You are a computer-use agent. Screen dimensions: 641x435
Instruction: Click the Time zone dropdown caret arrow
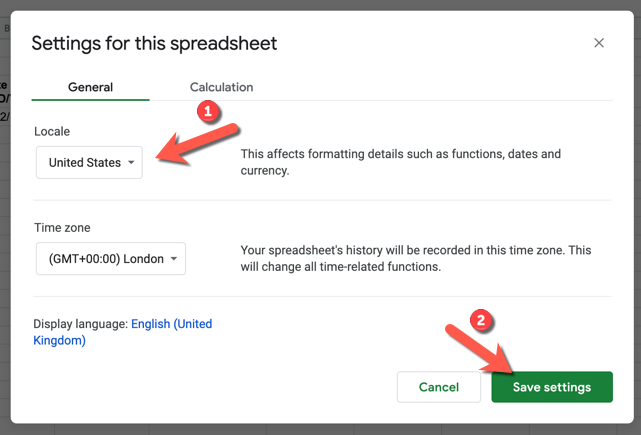point(174,259)
